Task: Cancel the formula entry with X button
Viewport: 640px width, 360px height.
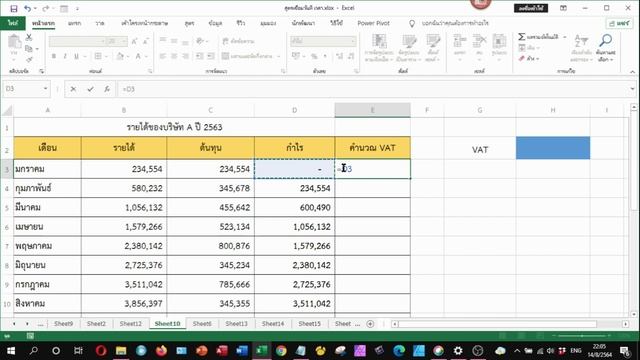Action: pyautogui.click(x=73, y=89)
